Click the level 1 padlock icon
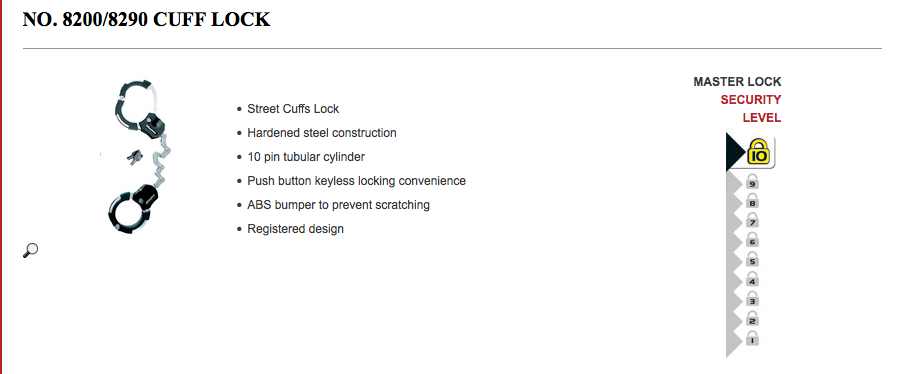Image resolution: width=897 pixels, height=374 pixels. (x=752, y=338)
